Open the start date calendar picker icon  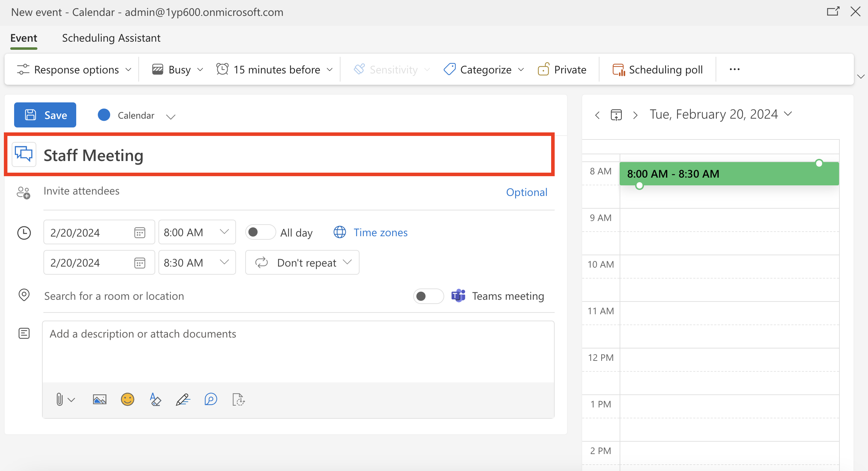[x=140, y=233]
